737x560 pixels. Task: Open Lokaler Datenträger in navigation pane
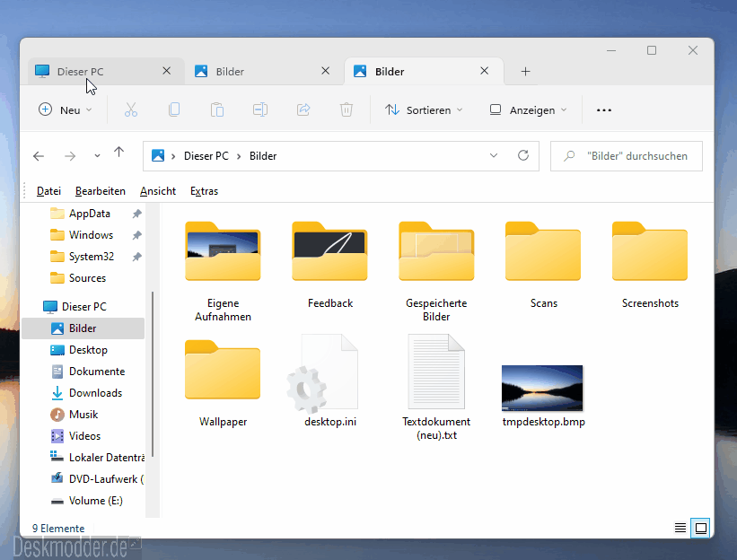pyautogui.click(x=97, y=458)
